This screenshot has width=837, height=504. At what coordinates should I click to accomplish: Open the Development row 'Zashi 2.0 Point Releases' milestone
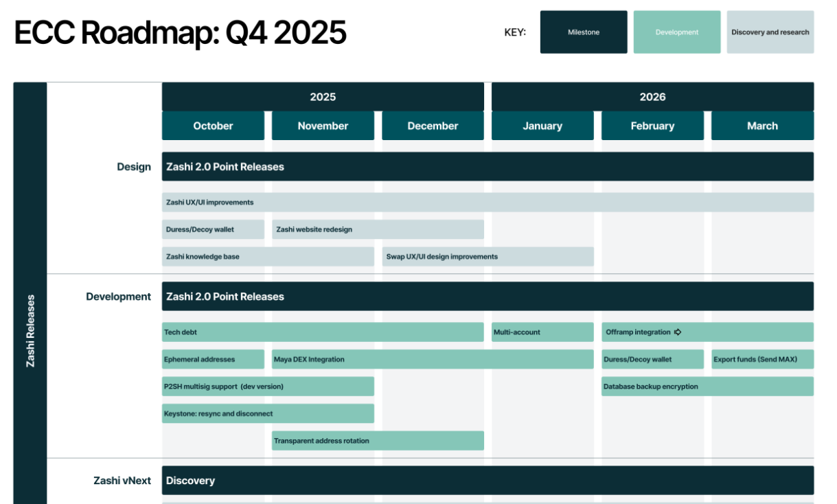488,297
